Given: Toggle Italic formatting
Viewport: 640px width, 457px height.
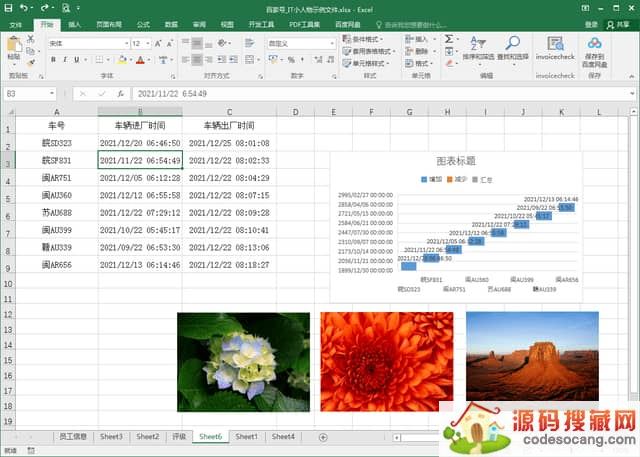Looking at the screenshot, I should click(66, 60).
